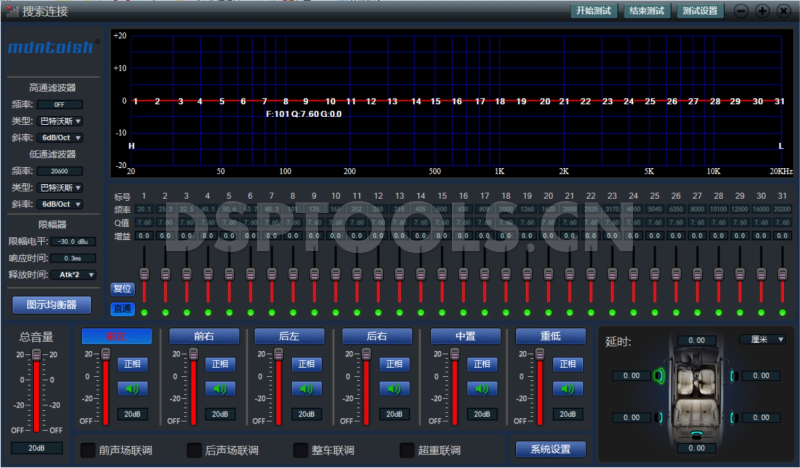Image resolution: width=800 pixels, height=468 pixels.
Task: Select the 前右 channel tab
Action: (204, 336)
